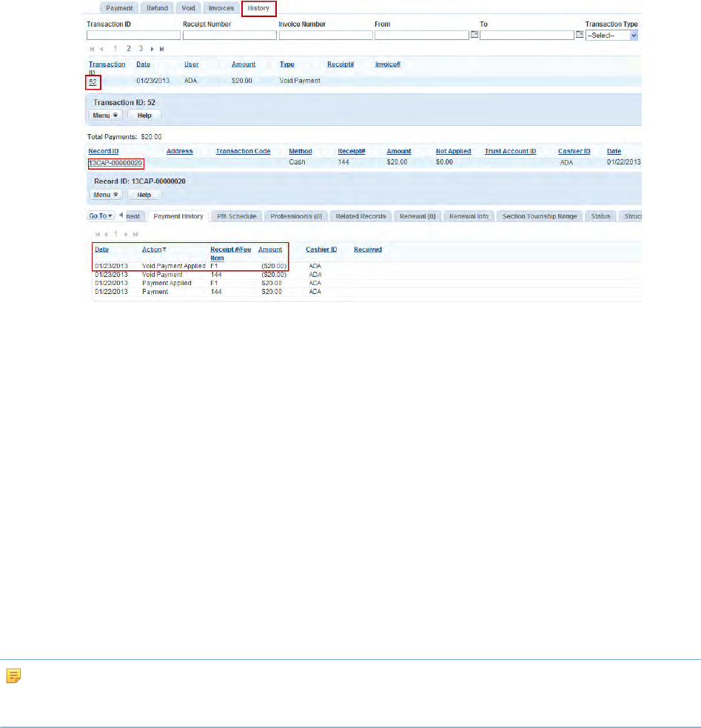Open the Renewal (0) tab
Image resolution: width=701 pixels, height=728 pixels.
point(417,216)
